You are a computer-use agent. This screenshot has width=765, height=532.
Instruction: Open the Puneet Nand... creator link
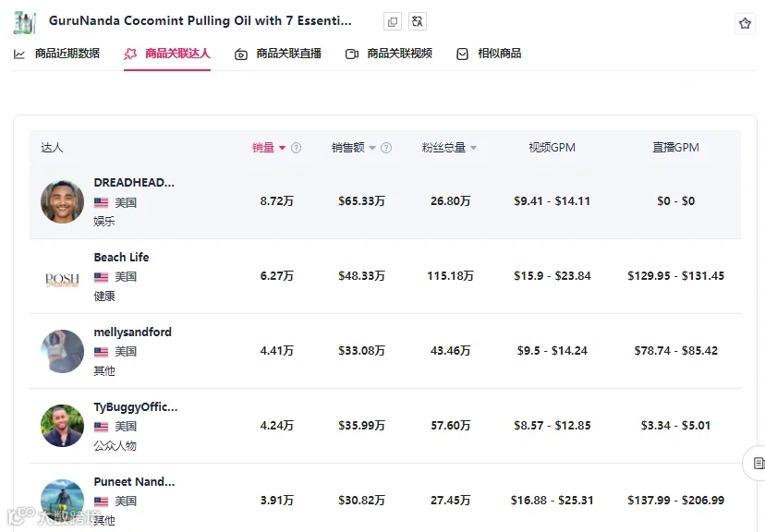pos(134,482)
